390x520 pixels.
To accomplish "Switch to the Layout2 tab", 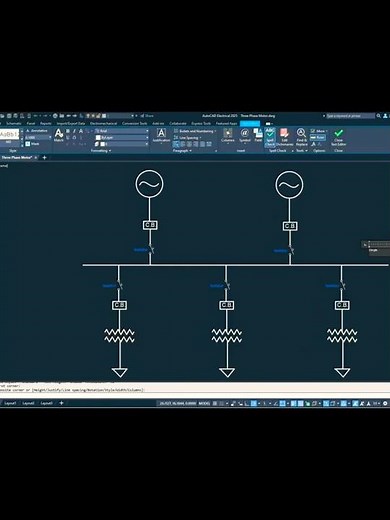I will [x=28, y=403].
